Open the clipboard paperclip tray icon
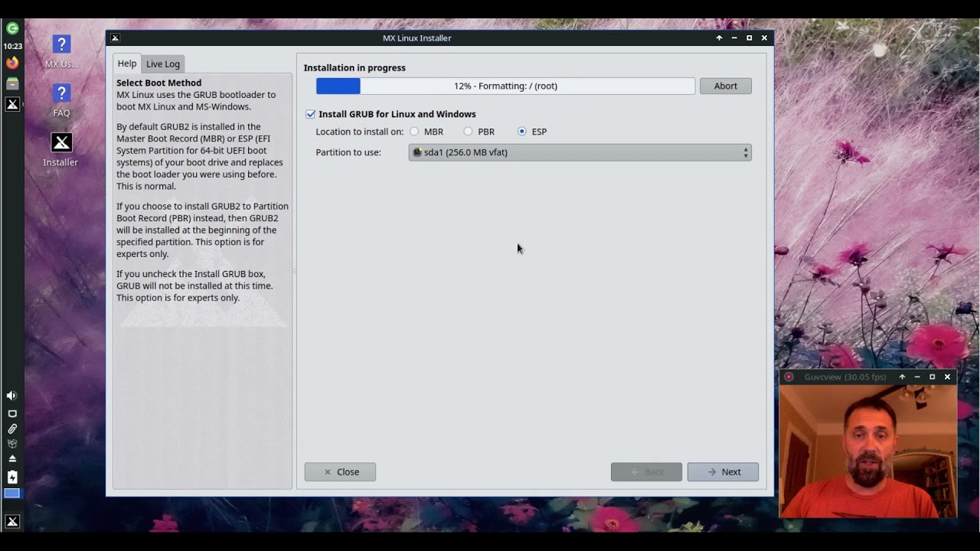Screen dimensions: 980x551 coord(12,429)
